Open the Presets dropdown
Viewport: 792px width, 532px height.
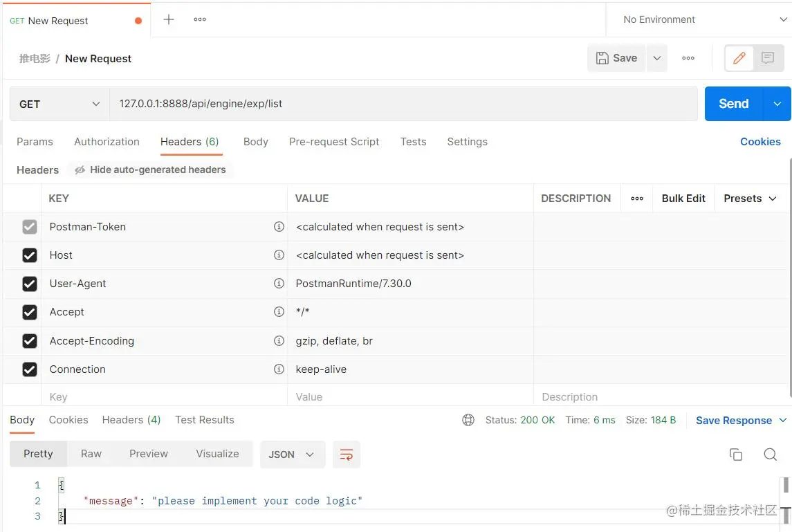[x=750, y=199]
